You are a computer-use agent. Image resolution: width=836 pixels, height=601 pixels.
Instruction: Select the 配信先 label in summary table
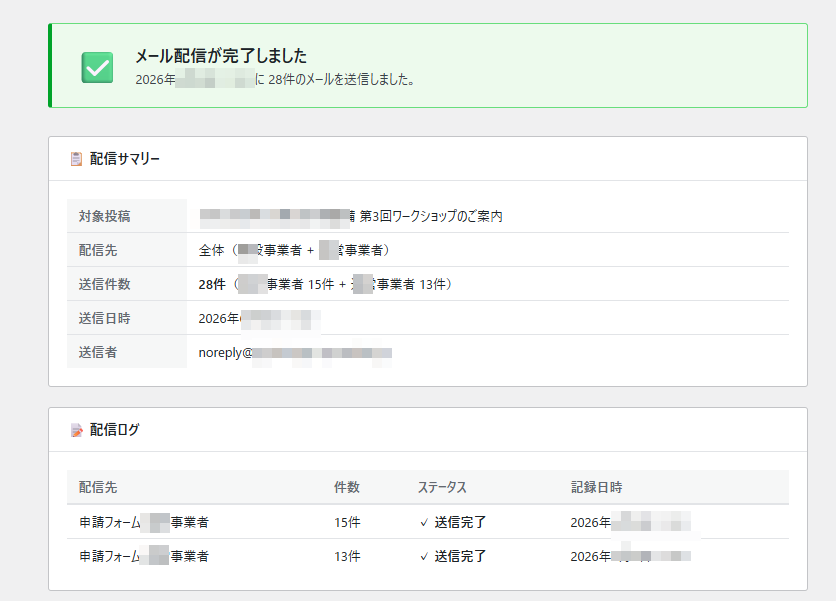tap(98, 250)
